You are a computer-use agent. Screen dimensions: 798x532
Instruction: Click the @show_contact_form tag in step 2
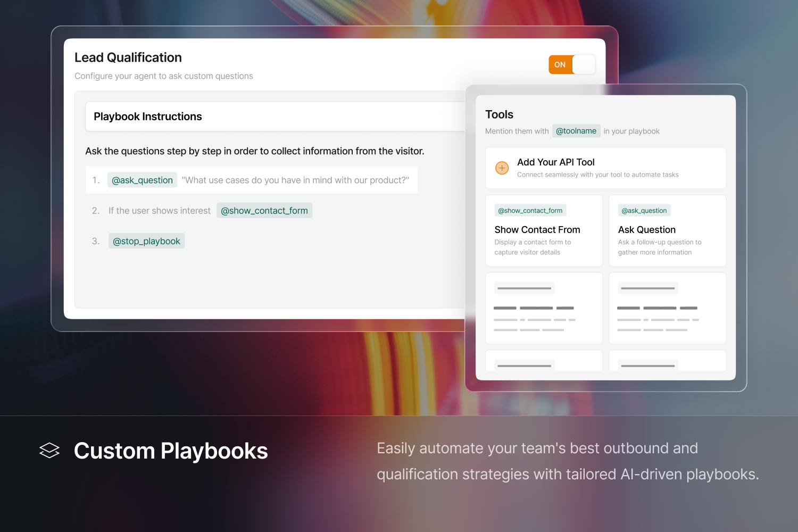(x=264, y=211)
